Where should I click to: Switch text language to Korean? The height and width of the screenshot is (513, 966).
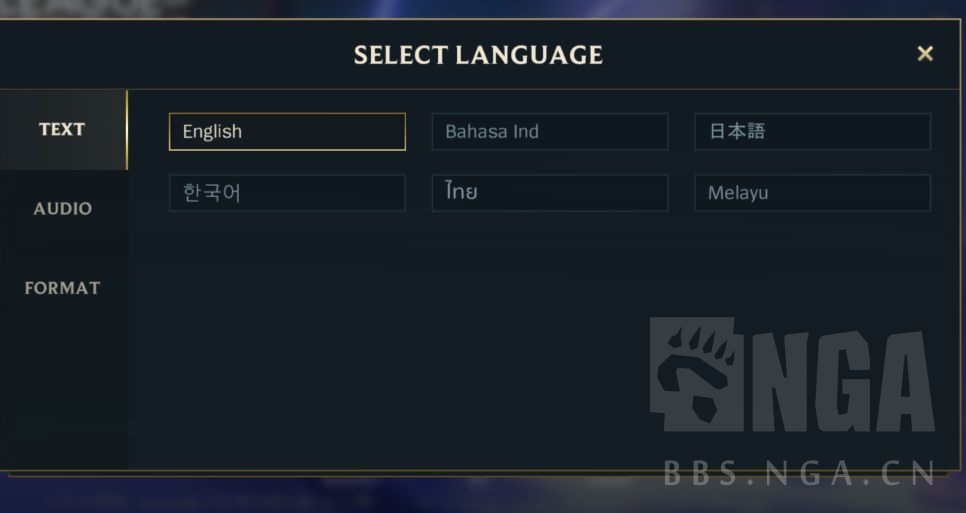(x=287, y=193)
